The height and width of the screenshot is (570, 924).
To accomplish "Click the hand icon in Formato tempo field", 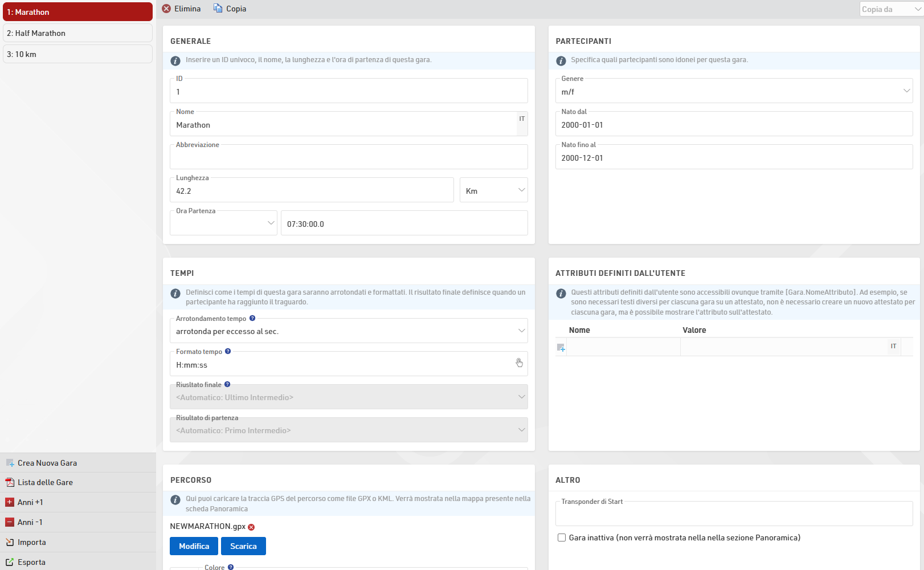I will (x=519, y=363).
